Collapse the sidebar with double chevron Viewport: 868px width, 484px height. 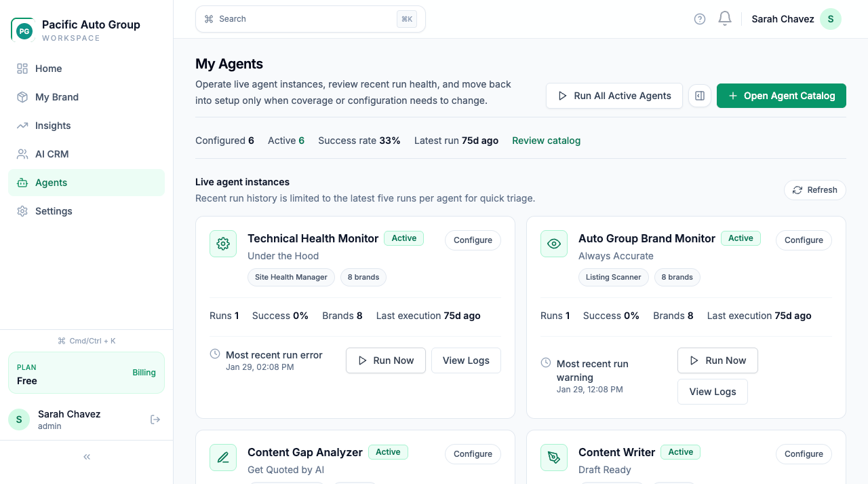click(87, 457)
